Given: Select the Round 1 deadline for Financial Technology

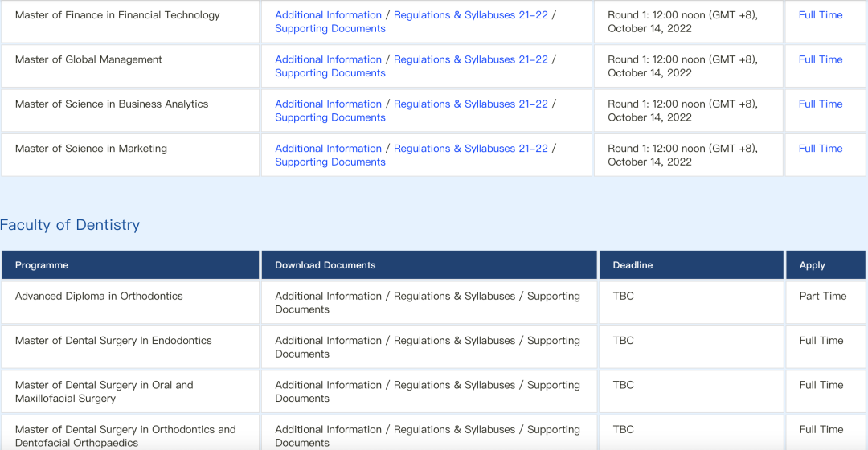Looking at the screenshot, I should pos(682,22).
